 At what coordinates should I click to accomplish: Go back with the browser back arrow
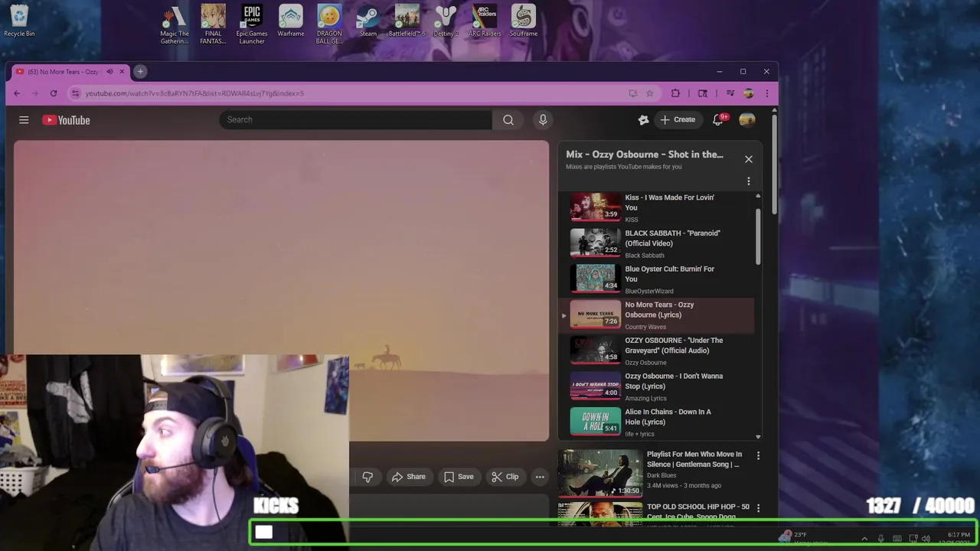(17, 93)
